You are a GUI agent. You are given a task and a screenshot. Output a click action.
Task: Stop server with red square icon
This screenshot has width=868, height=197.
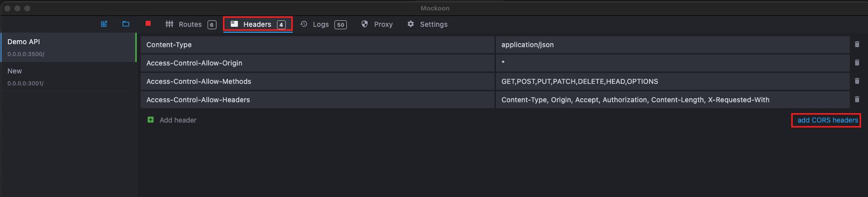(148, 23)
